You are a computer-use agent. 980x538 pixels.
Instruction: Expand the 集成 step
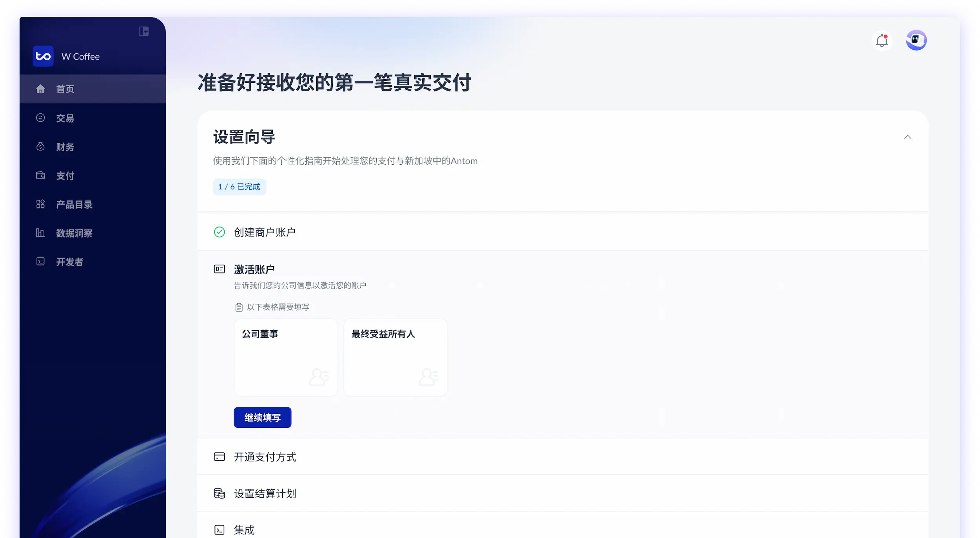click(563, 525)
